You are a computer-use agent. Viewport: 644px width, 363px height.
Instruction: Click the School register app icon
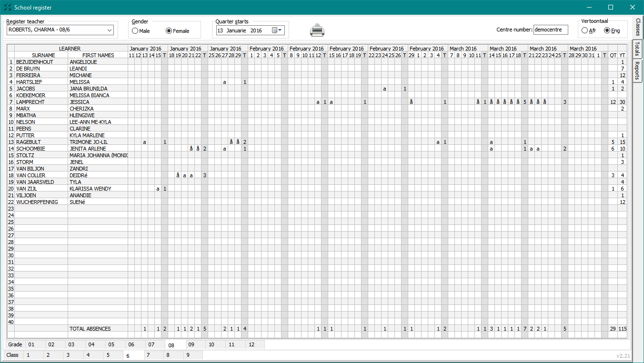click(7, 8)
